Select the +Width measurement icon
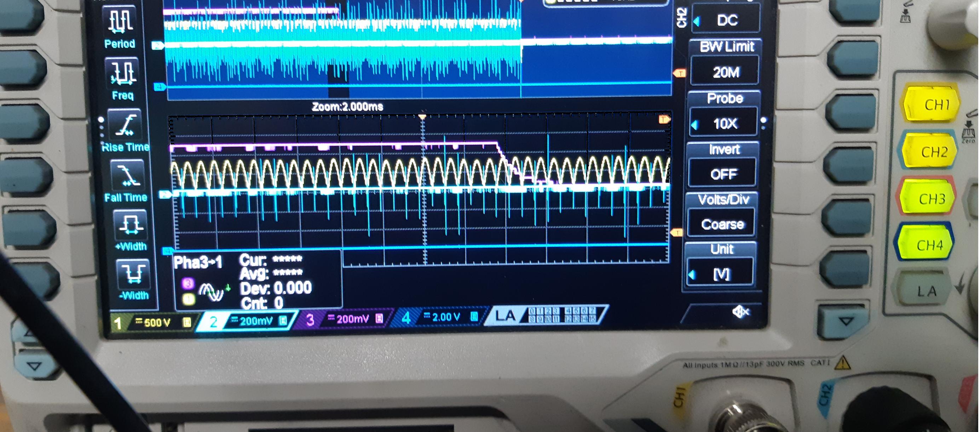Image resolution: width=980 pixels, height=432 pixels. (131, 224)
